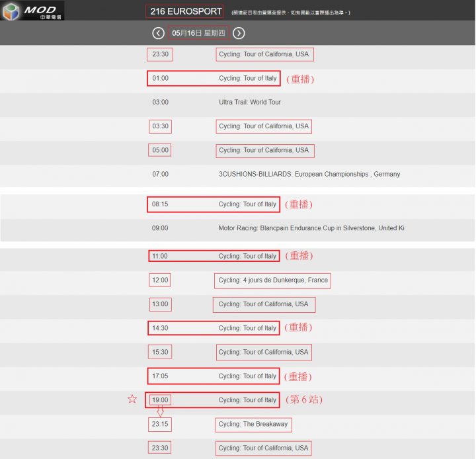Click the 23:15 time entry
Viewport: 476px width, 459px height.
pyautogui.click(x=160, y=425)
